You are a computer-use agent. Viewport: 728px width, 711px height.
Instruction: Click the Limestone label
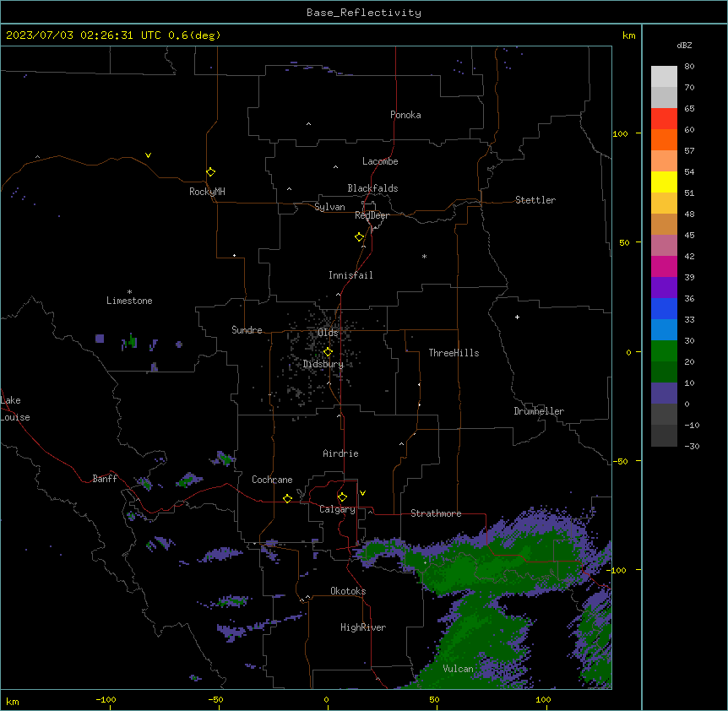pos(129,301)
